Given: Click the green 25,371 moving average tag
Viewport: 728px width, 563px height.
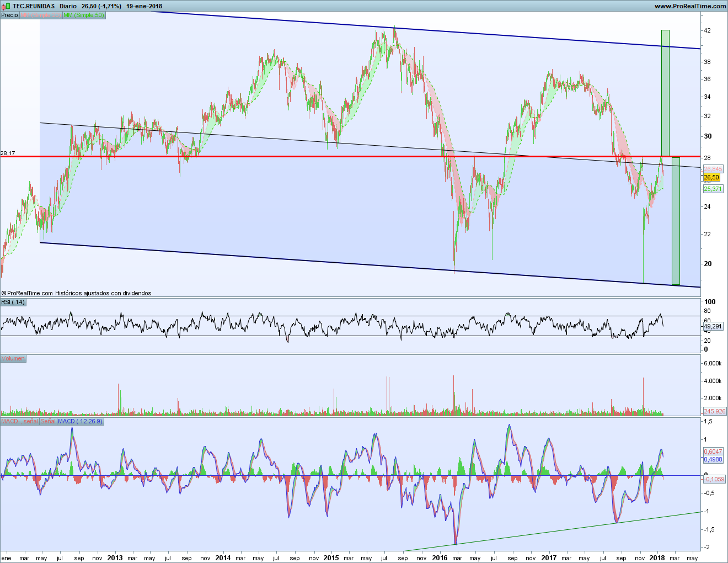Looking at the screenshot, I should [713, 189].
